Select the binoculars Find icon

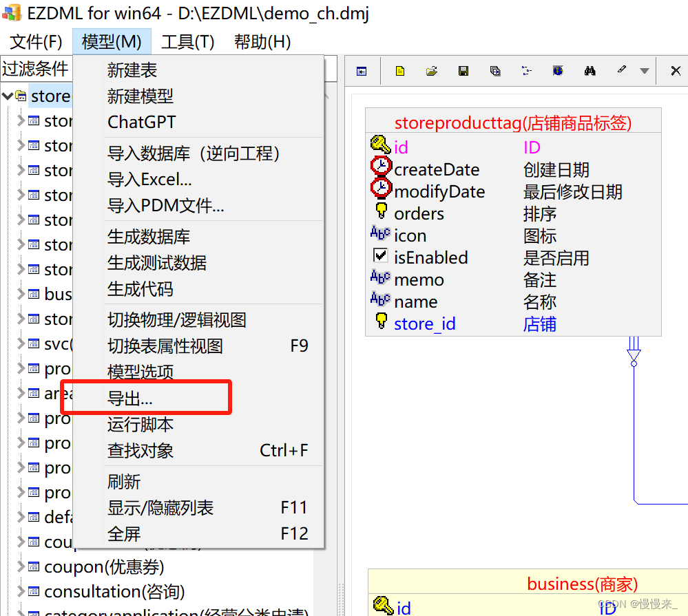[590, 70]
